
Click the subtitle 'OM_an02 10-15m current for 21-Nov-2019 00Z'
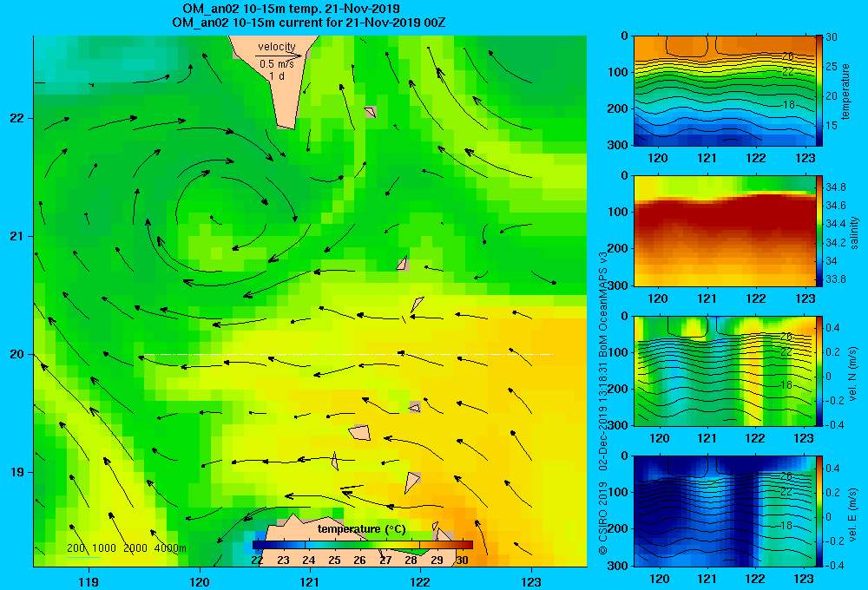point(309,23)
